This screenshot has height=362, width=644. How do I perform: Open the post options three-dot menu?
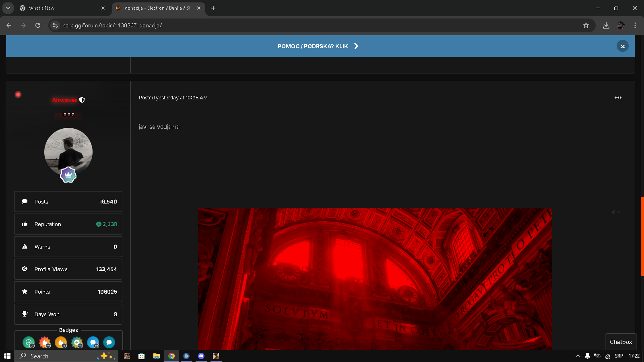[x=618, y=98]
